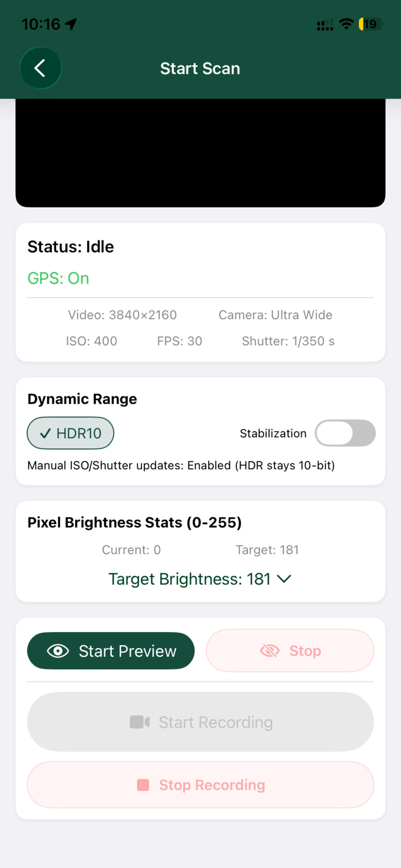401x868 pixels.
Task: Click the crossed-out eye Stop icon
Action: pyautogui.click(x=270, y=651)
